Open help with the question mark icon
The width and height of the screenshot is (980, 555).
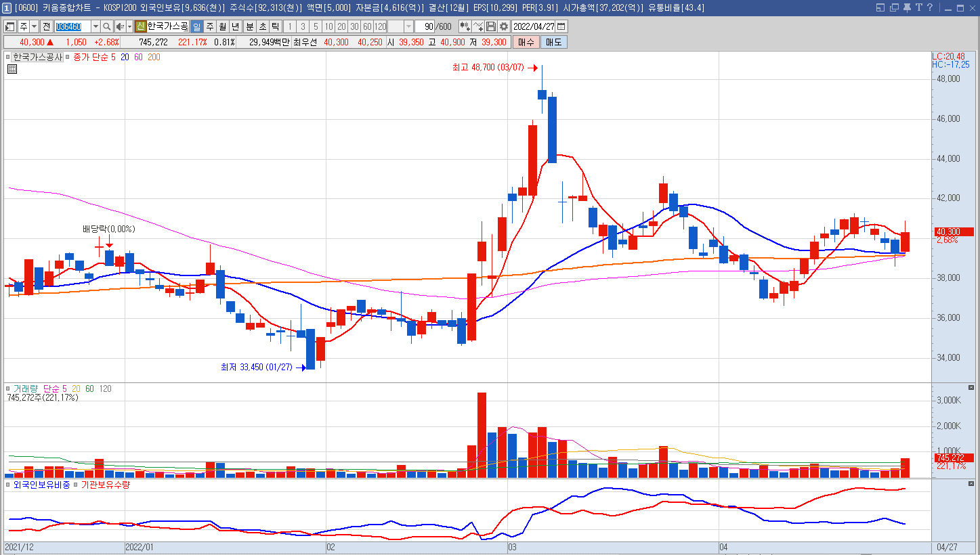(x=930, y=7)
